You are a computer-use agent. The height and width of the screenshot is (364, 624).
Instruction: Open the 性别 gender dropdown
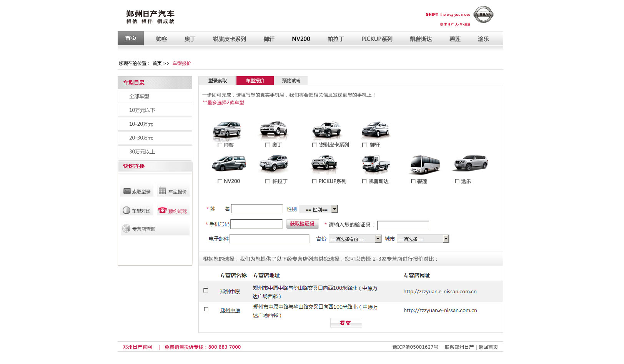[x=318, y=209]
